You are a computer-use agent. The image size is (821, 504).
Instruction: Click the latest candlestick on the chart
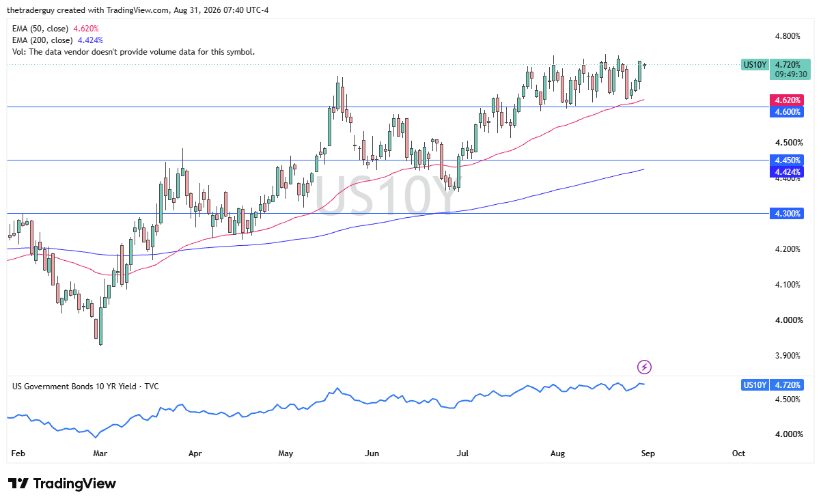645,65
